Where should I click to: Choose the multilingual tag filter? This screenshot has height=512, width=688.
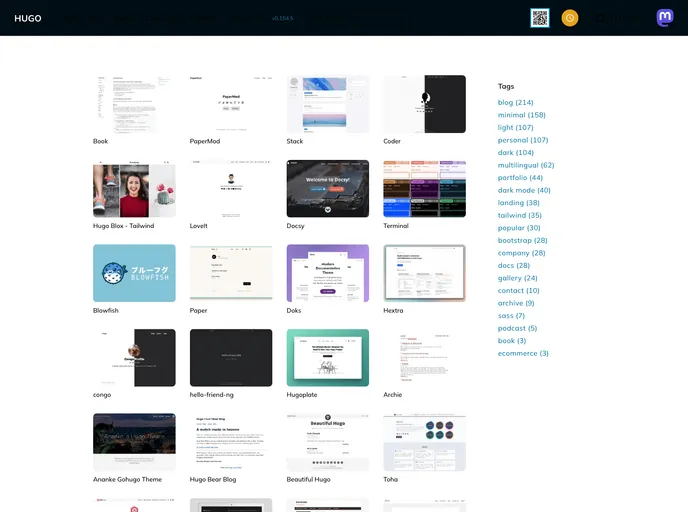click(x=526, y=165)
